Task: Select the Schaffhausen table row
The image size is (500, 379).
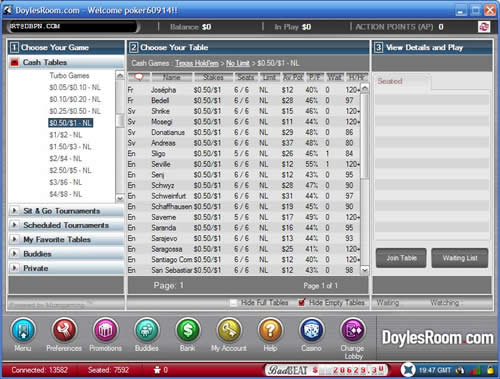Action: (244, 206)
